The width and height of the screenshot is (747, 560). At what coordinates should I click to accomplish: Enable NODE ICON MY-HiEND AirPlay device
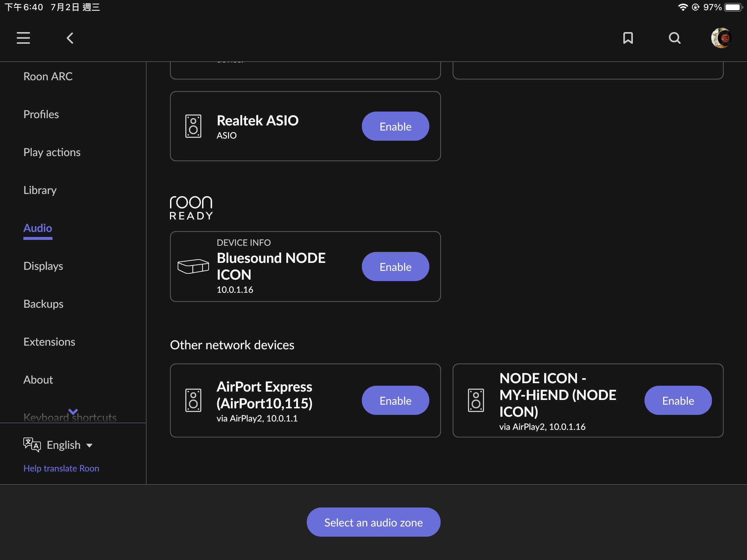click(678, 400)
